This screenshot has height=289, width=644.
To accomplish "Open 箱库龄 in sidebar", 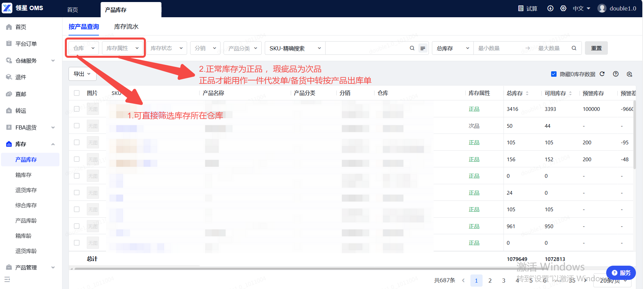I will pyautogui.click(x=23, y=236).
